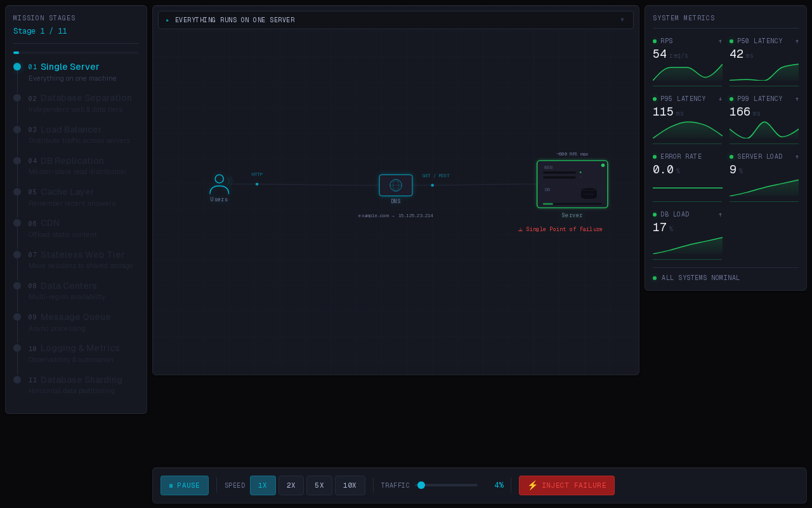Click the Mission Stages heading
812x508 pixels.
coord(44,18)
